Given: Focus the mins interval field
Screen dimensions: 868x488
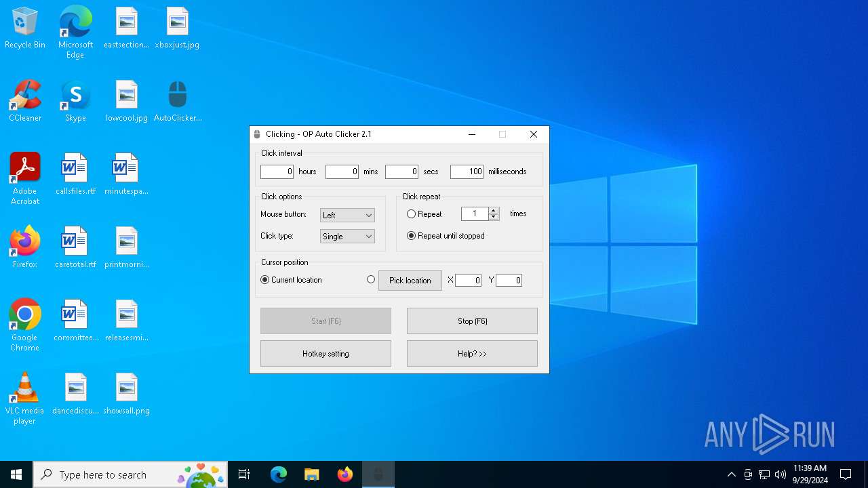Looking at the screenshot, I should coord(342,172).
